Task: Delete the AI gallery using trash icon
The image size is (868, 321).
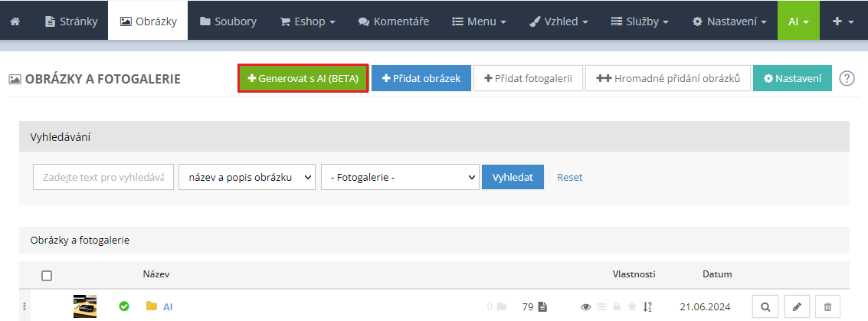Action: 827,306
